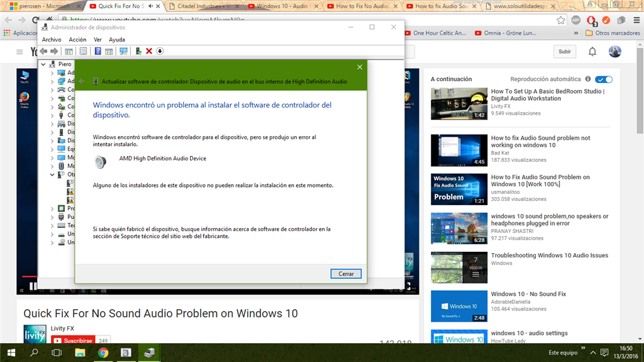Open the YouTube account avatar
Viewport: 644px width, 362px height.
point(615,52)
